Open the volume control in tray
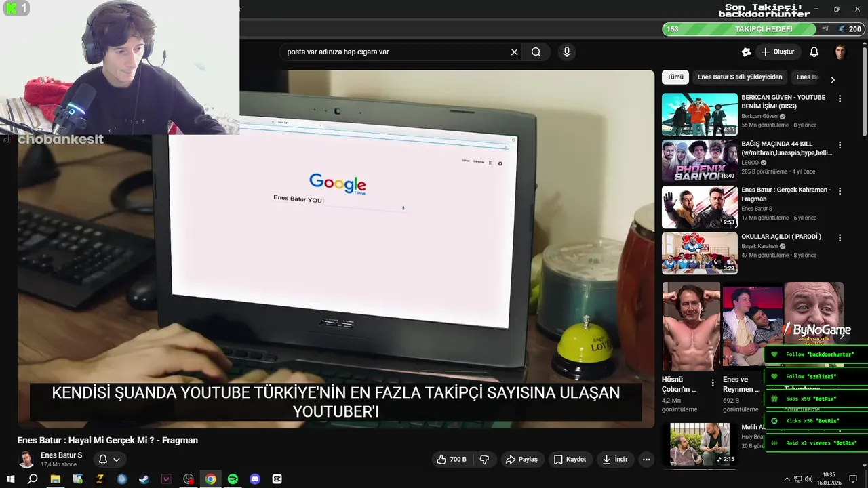The width and height of the screenshot is (868, 488). click(809, 479)
